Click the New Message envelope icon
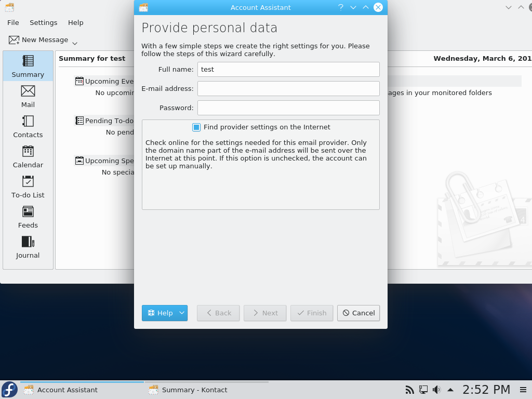532x399 pixels. coord(14,40)
